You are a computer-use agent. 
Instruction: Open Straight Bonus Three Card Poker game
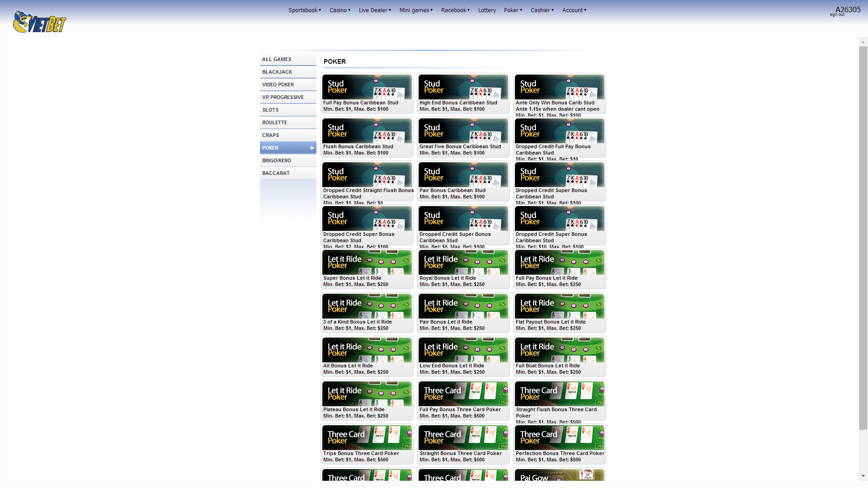463,438
